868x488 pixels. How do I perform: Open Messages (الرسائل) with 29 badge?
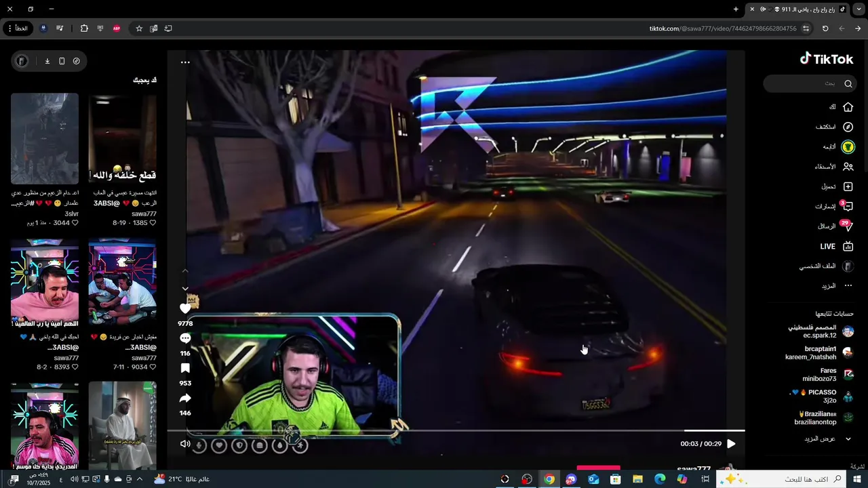(x=835, y=226)
